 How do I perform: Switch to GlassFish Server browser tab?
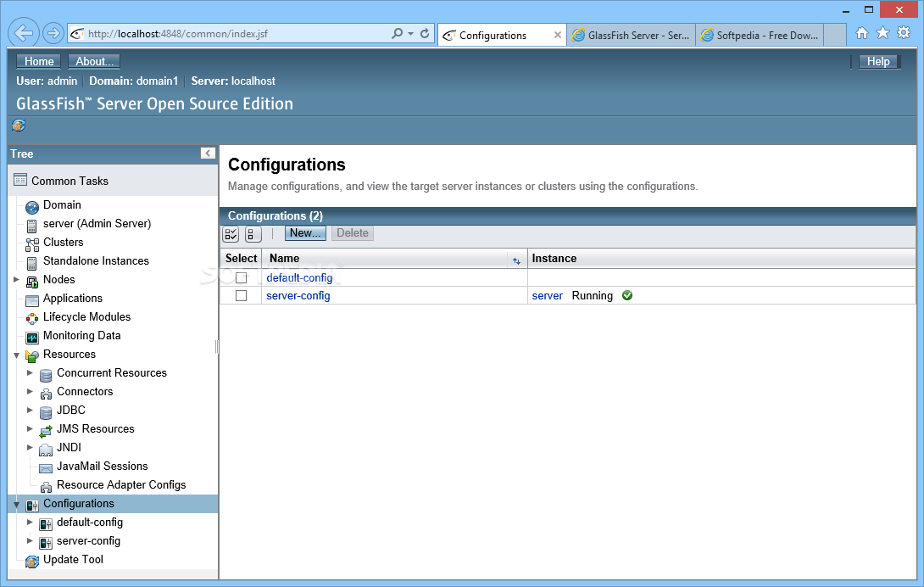tap(632, 36)
